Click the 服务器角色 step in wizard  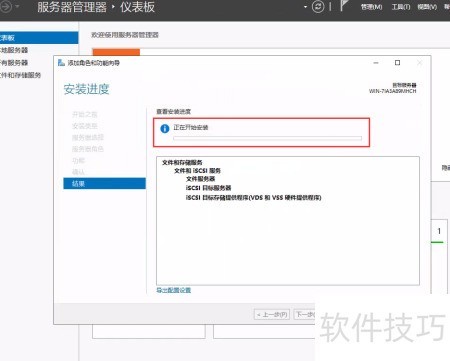tap(88, 149)
